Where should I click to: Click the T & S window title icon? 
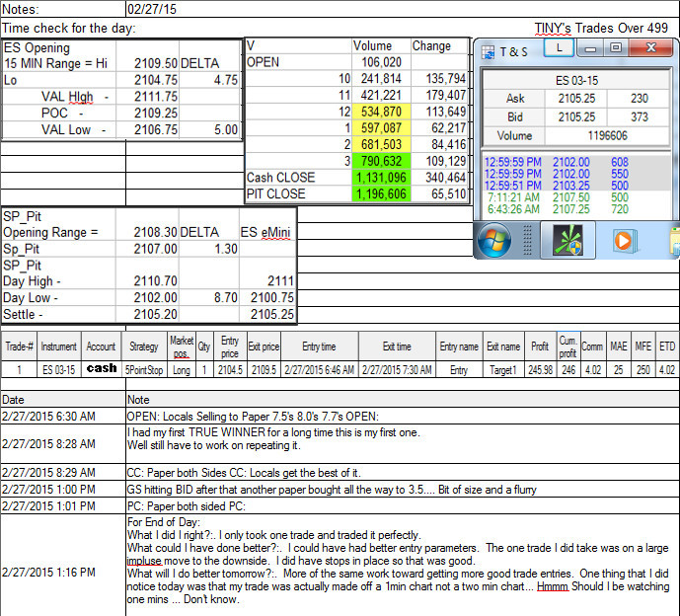488,52
